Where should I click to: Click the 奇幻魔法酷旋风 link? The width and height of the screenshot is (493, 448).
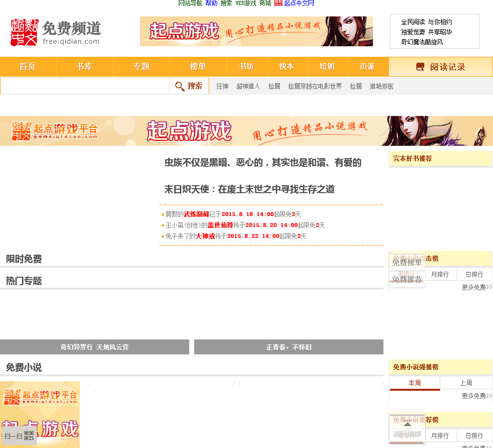tap(422, 42)
